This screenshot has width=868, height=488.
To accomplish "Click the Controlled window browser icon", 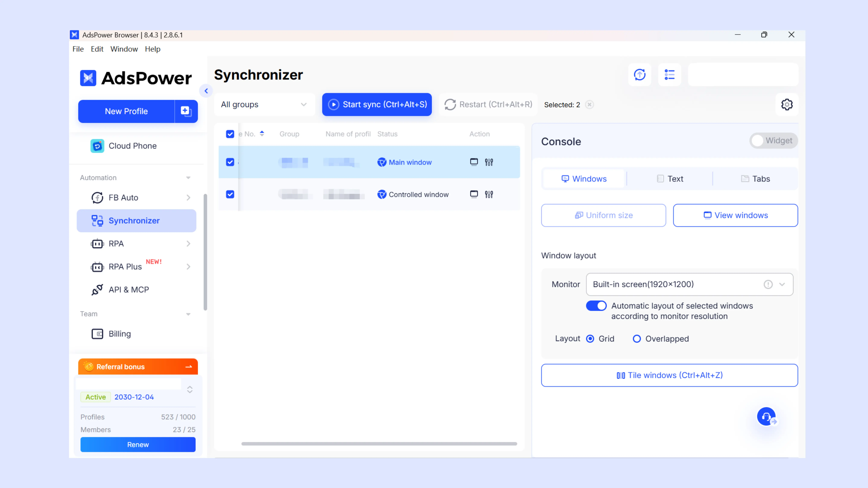I will (x=382, y=194).
